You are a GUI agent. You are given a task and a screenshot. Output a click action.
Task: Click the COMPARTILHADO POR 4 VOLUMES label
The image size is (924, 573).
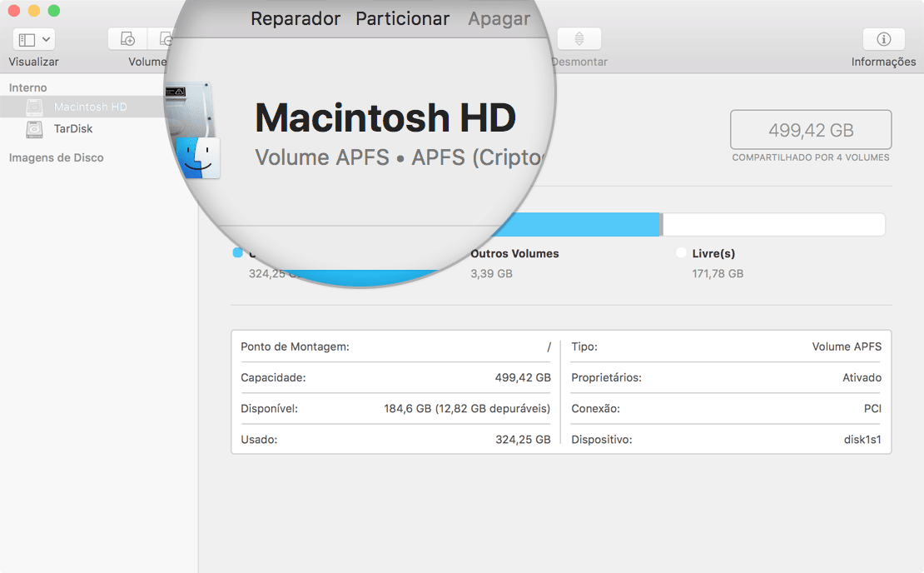[811, 157]
